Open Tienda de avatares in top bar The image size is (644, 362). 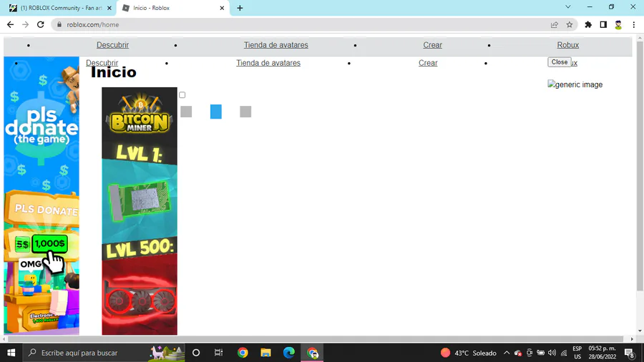[x=276, y=45]
